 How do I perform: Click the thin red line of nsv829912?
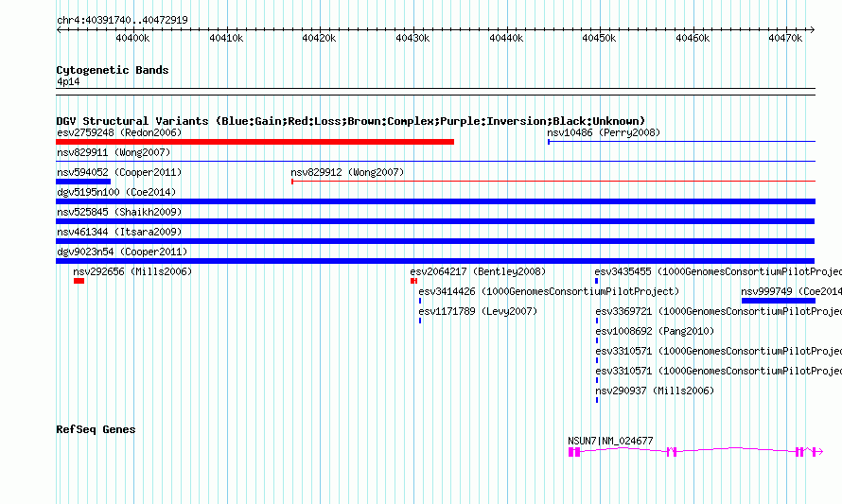pyautogui.click(x=553, y=182)
